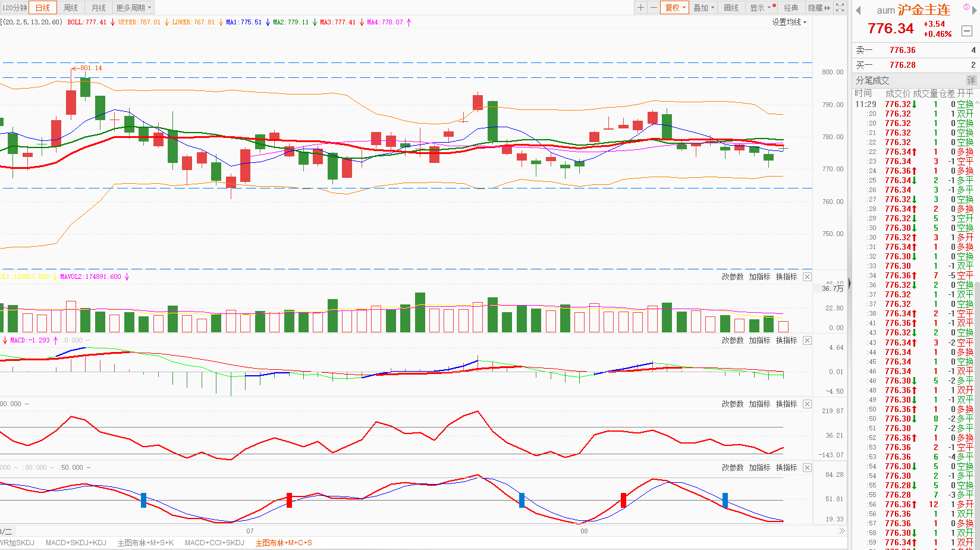Open the 叠加 overlay dropdown
The image size is (980, 550).
point(703,8)
